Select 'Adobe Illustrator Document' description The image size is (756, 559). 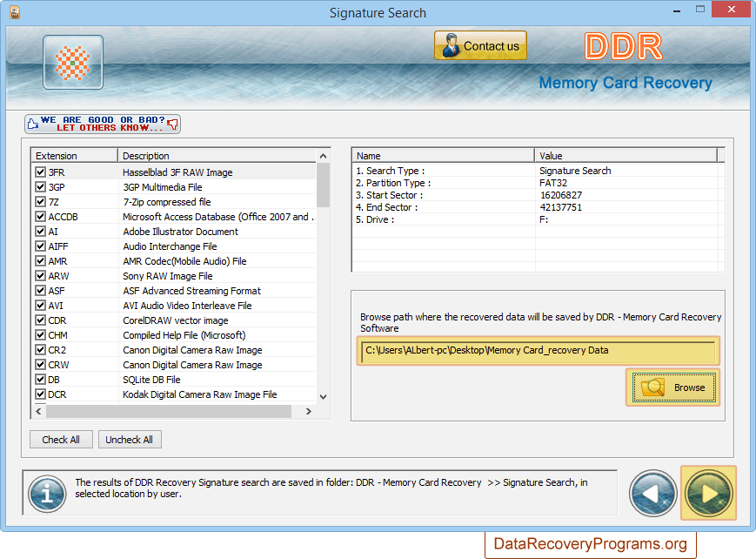(180, 232)
